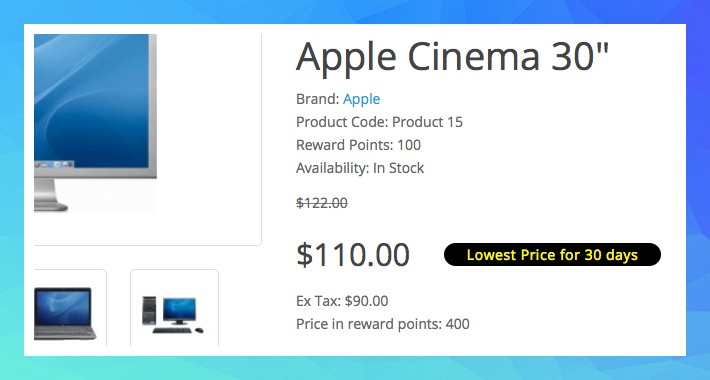Image resolution: width=710 pixels, height=380 pixels.
Task: Click the $110.00 current price
Action: coord(353,255)
